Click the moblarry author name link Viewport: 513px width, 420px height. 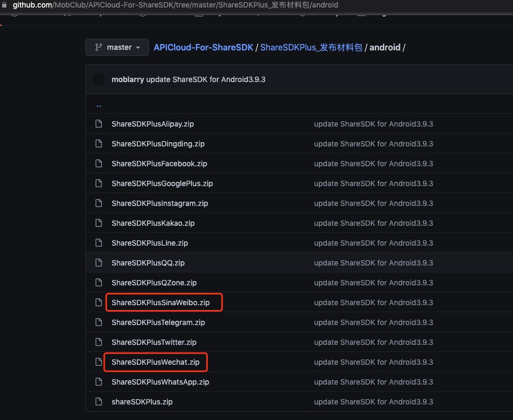[128, 79]
